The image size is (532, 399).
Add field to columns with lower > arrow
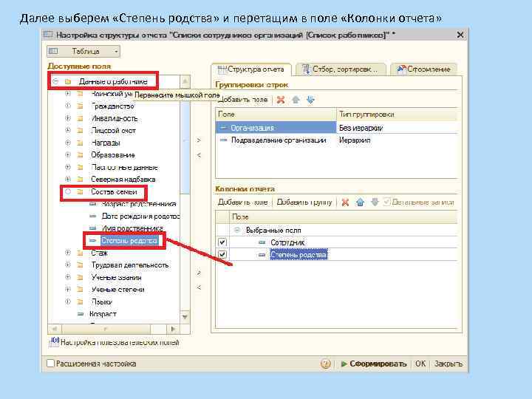click(199, 273)
